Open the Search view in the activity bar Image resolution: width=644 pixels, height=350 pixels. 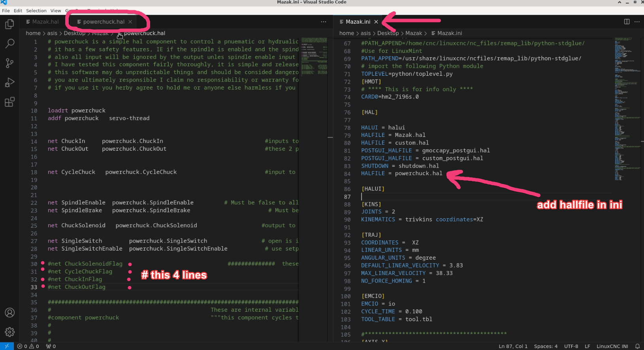pyautogui.click(x=9, y=43)
